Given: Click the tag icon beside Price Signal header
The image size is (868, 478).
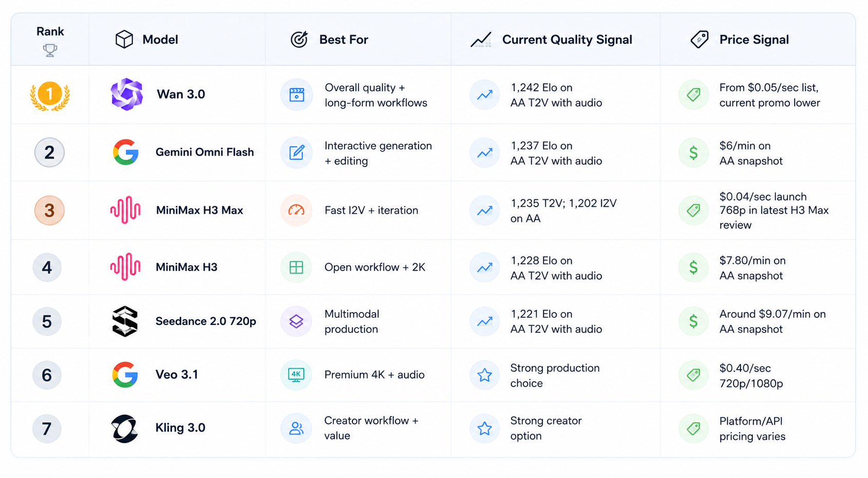Looking at the screenshot, I should (700, 40).
